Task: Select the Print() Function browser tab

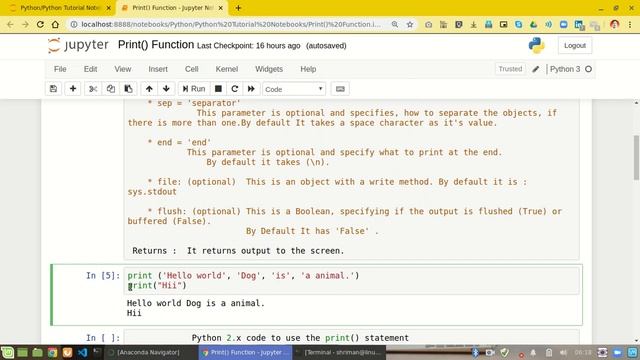Action: [x=172, y=8]
